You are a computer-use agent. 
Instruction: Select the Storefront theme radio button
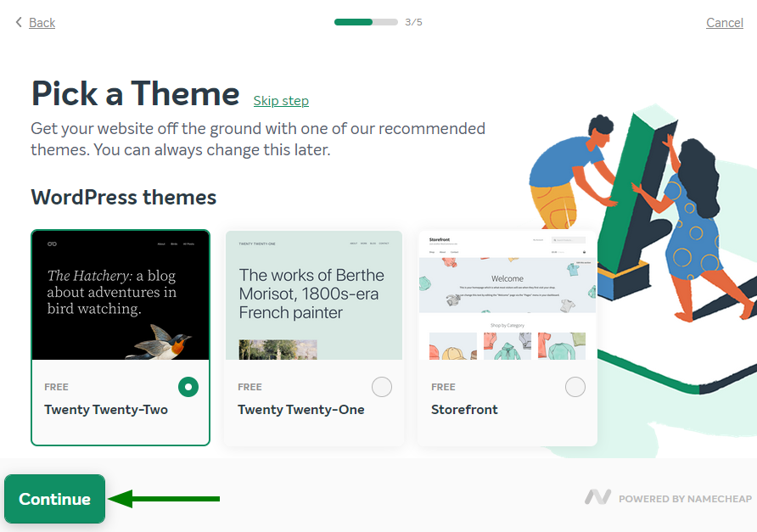coord(575,387)
